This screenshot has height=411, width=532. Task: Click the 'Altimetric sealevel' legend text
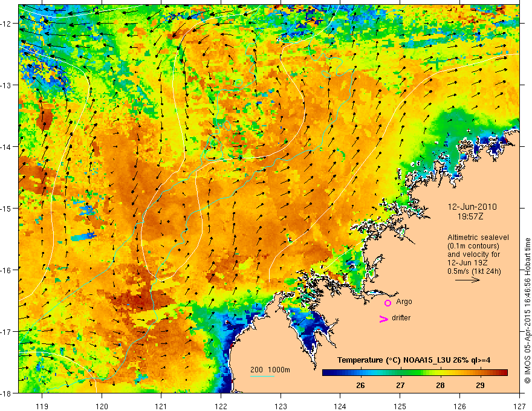478,238
